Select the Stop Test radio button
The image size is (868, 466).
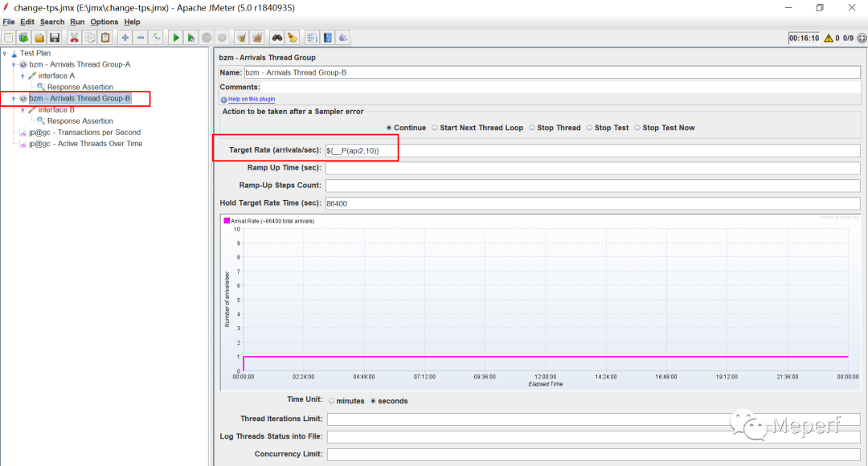click(x=590, y=128)
